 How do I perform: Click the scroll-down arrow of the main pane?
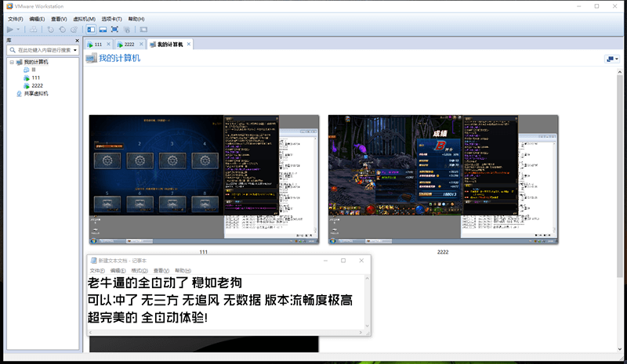[x=619, y=349]
